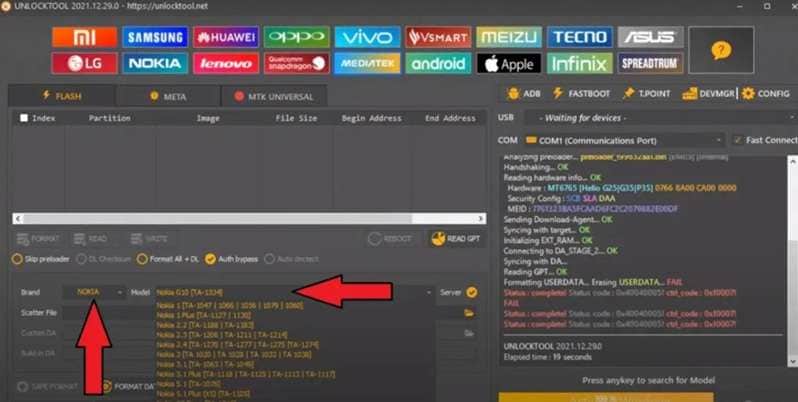Browse for Custom DA file icon
Viewport: 798px width, 402px height.
[x=469, y=333]
